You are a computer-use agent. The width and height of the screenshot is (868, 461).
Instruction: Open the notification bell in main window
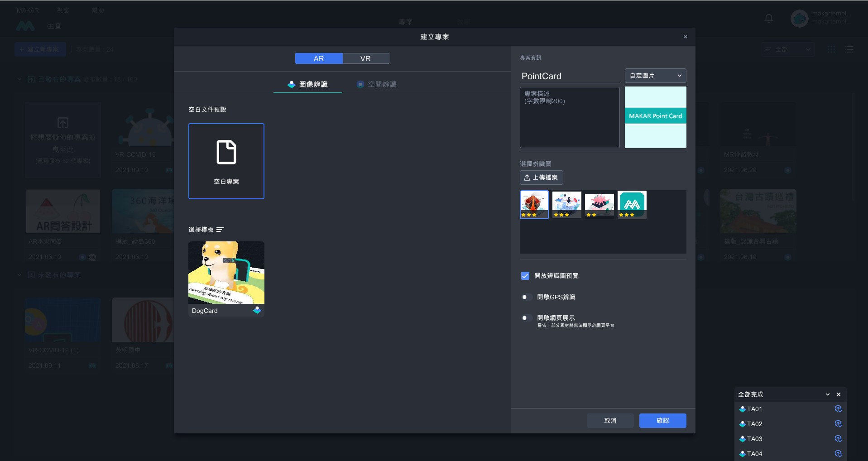coord(769,19)
